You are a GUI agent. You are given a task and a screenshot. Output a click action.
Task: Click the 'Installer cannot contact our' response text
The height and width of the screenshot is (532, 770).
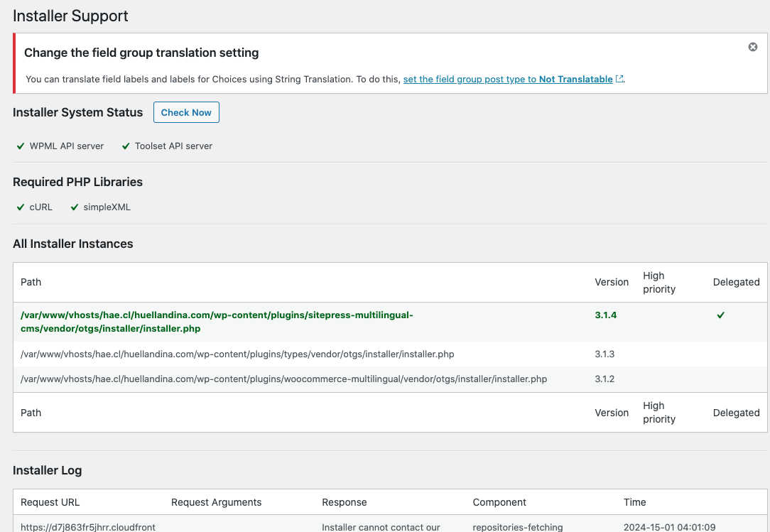pos(381,526)
